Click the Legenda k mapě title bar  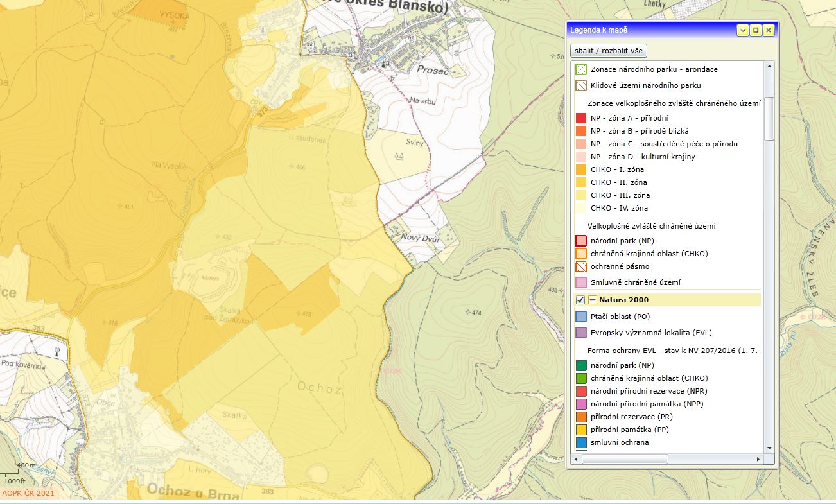(x=649, y=30)
